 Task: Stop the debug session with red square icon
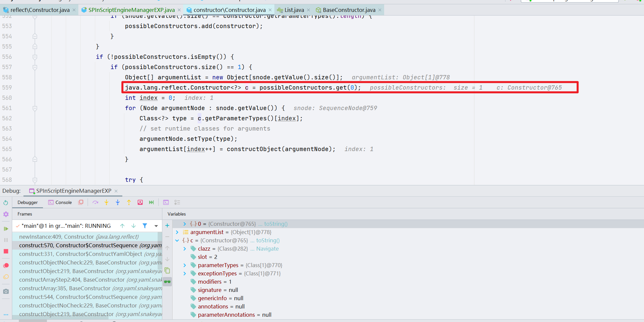[6, 251]
